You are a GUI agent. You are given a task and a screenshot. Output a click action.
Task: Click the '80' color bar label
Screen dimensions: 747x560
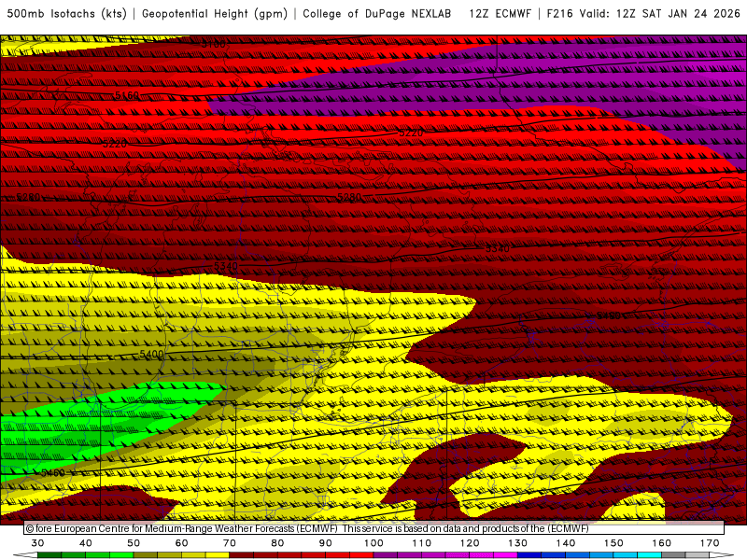pos(277,543)
